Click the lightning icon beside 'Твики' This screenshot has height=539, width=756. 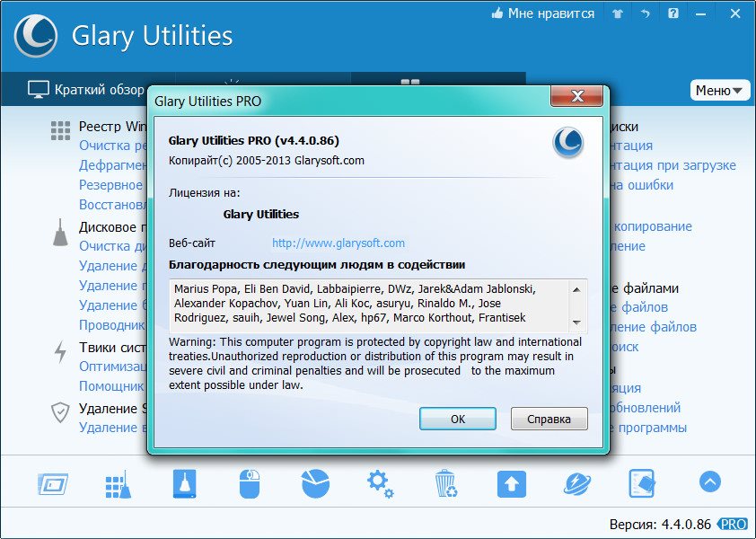[60, 352]
